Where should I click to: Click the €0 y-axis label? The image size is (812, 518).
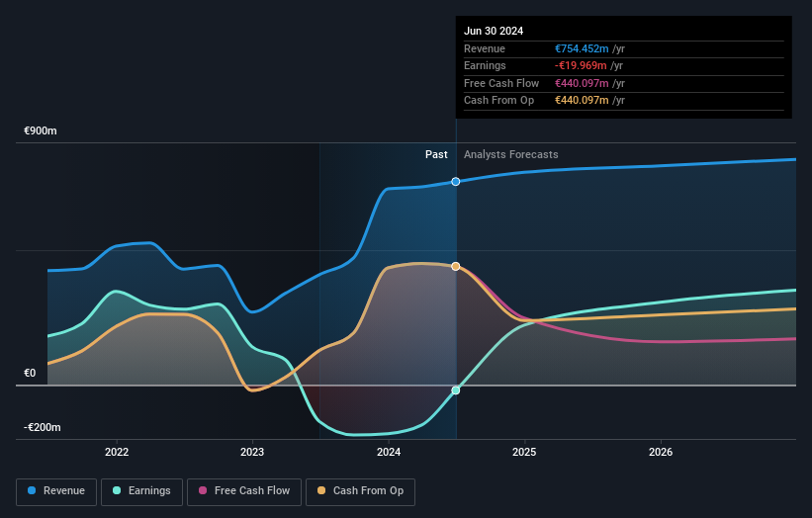(x=30, y=373)
